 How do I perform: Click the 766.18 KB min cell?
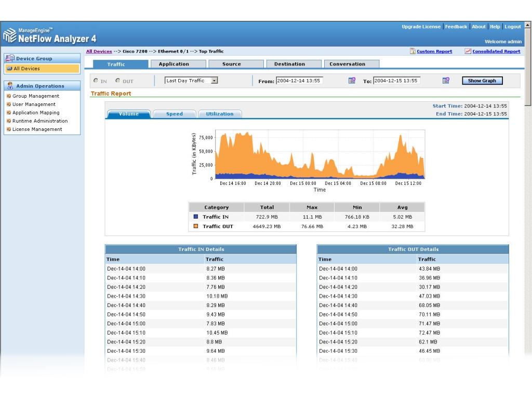click(357, 217)
